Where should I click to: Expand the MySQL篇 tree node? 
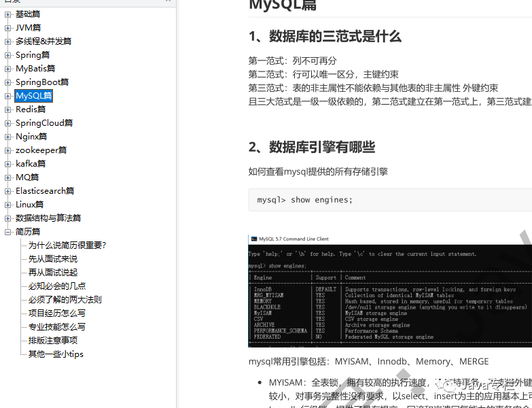coord(7,96)
